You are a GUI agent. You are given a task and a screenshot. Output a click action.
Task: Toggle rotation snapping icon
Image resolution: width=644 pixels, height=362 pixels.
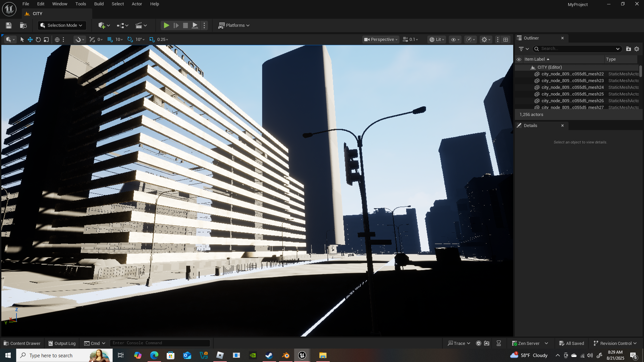pyautogui.click(x=130, y=40)
